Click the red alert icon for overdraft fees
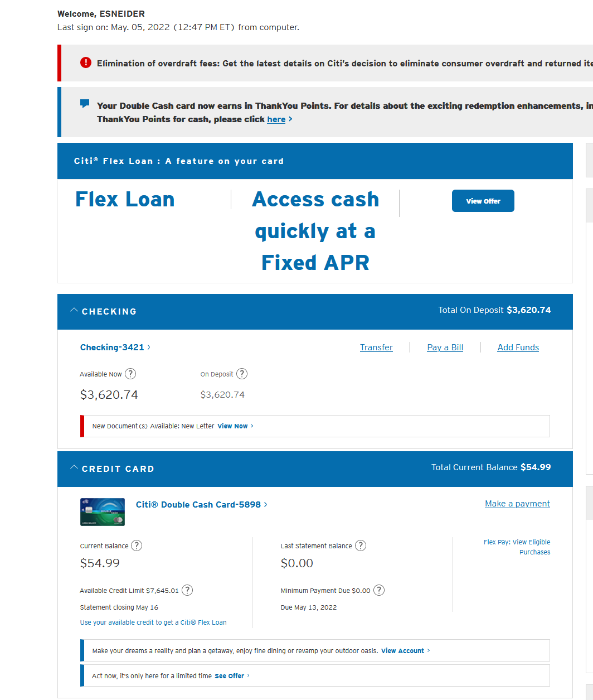The height and width of the screenshot is (700, 593). tap(85, 62)
